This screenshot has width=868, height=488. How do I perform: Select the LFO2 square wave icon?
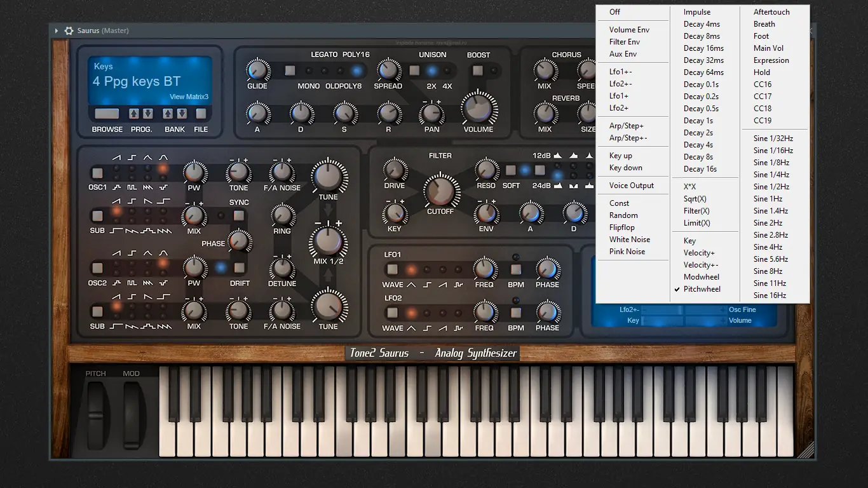pos(428,328)
